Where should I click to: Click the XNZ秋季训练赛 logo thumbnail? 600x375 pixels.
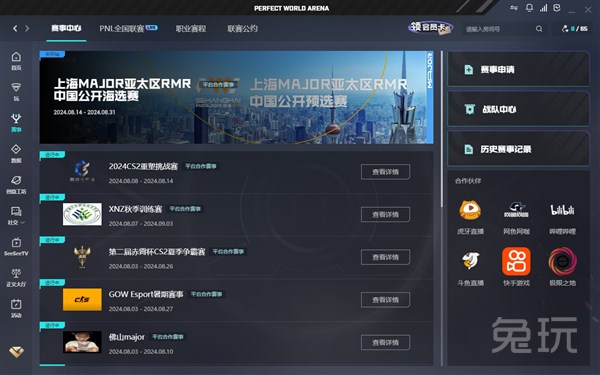[82, 214]
